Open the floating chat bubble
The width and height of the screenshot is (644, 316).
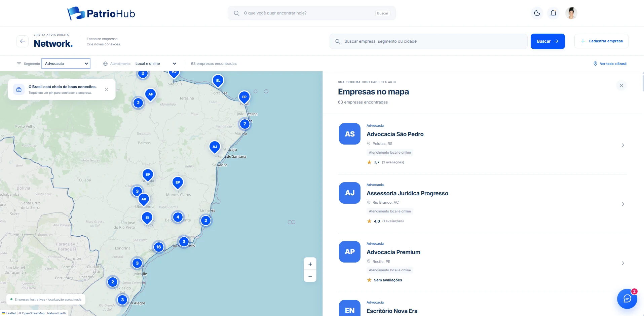(627, 299)
